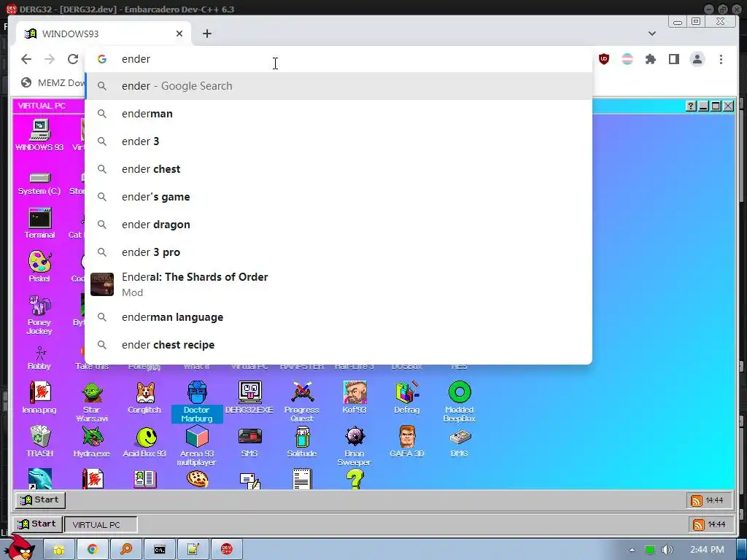The height and width of the screenshot is (560, 747).
Task: Open a new browser tab
Action: 206,34
